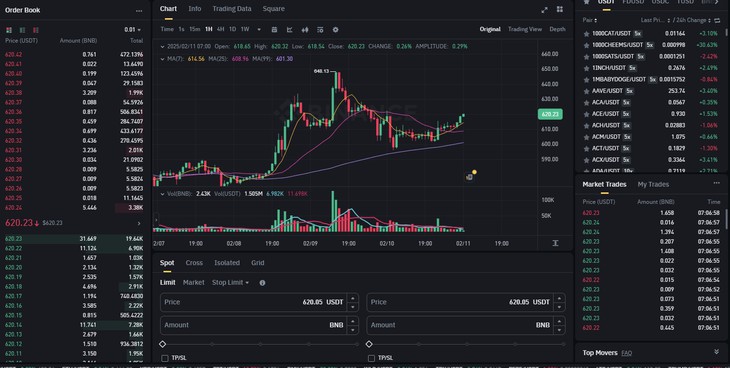Viewport: 730px width, 368px height.
Task: Favorite the ACH/USDT pair
Action: (586, 125)
